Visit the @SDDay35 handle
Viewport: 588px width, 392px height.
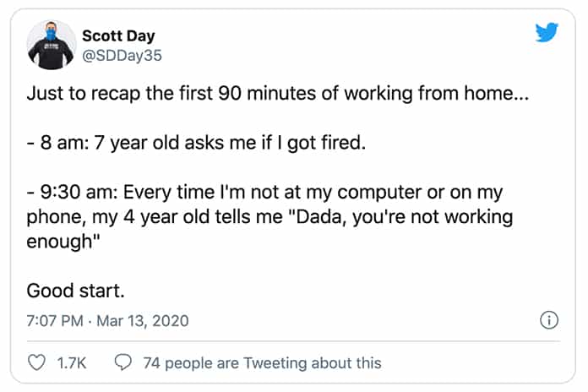click(x=122, y=56)
